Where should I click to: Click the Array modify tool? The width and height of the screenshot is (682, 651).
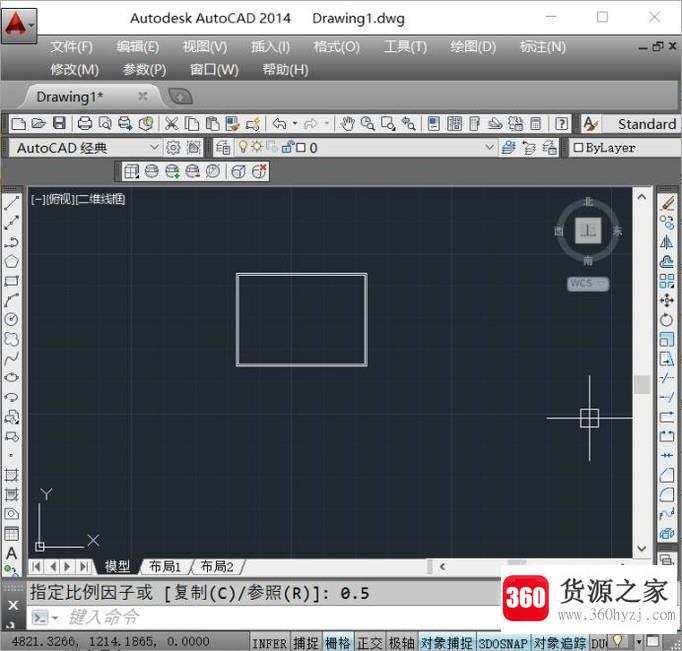pyautogui.click(x=667, y=281)
